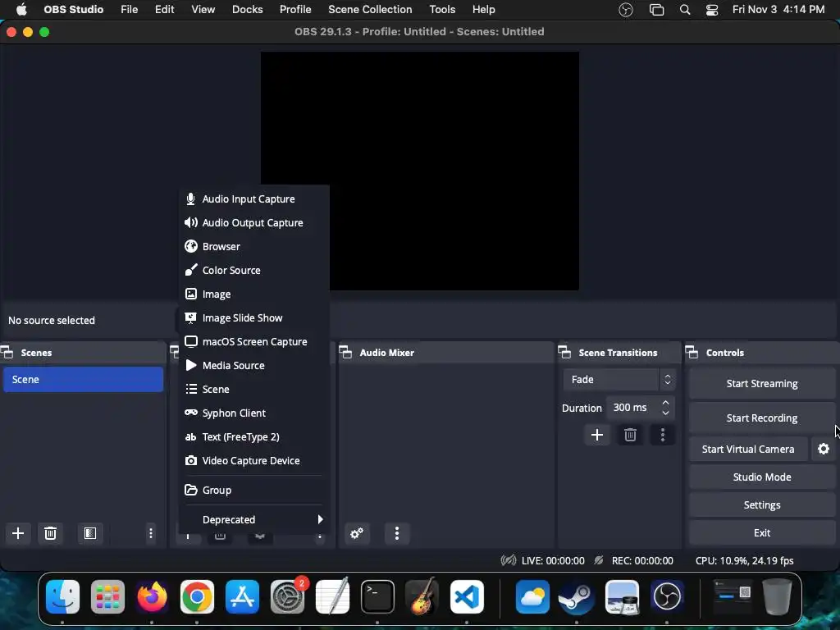
Task: Open Google Chrome from the dock
Action: (x=197, y=596)
